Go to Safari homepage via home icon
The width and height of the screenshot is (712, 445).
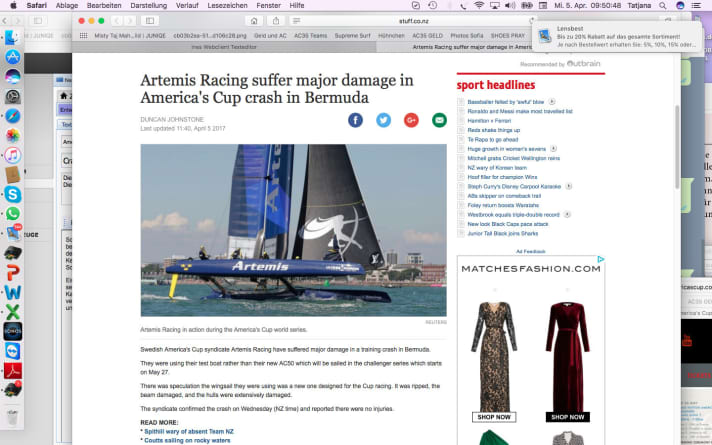click(254, 21)
